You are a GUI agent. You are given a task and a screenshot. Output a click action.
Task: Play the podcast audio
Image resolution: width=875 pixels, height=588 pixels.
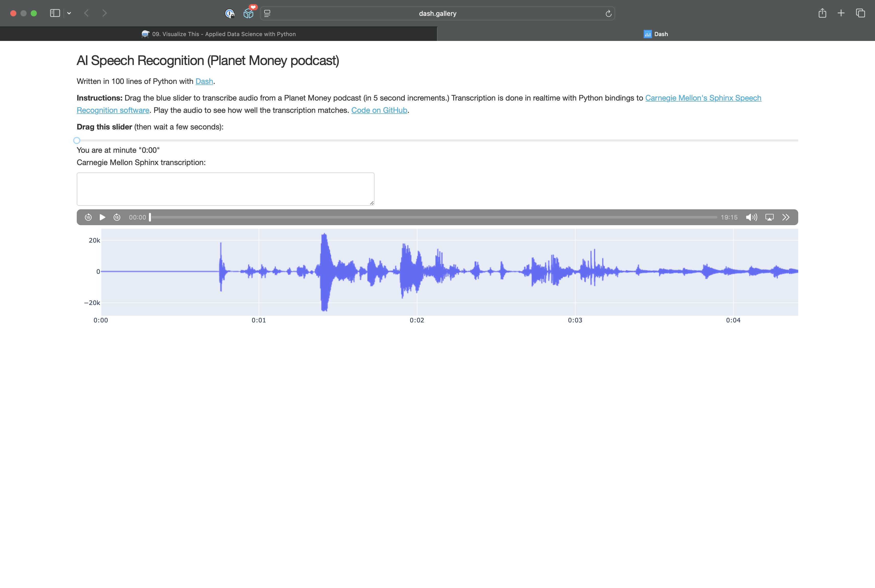pyautogui.click(x=102, y=217)
